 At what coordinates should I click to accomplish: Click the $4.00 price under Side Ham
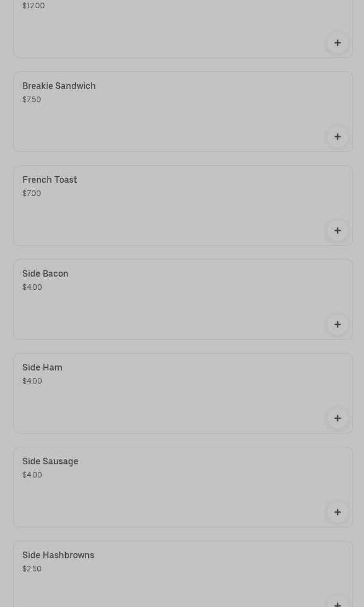click(32, 381)
